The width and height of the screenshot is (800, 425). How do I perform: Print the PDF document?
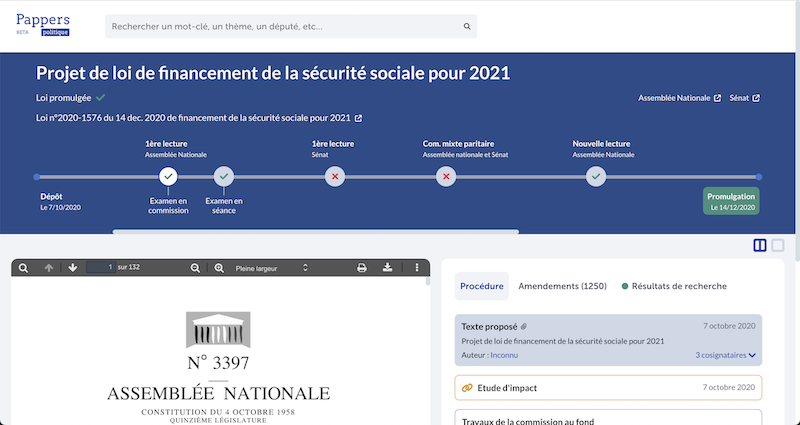coord(362,268)
